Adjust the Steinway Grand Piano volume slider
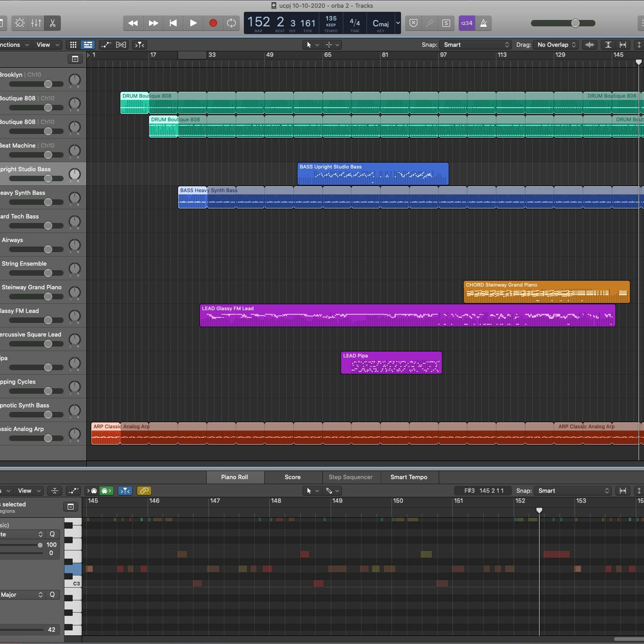Screen dimensions: 644x644 pyautogui.click(x=36, y=296)
